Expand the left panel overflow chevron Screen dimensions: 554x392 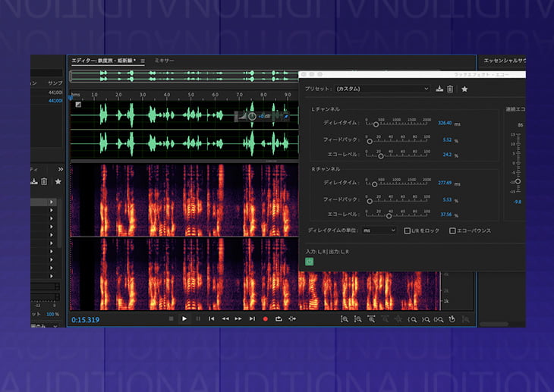(61, 170)
